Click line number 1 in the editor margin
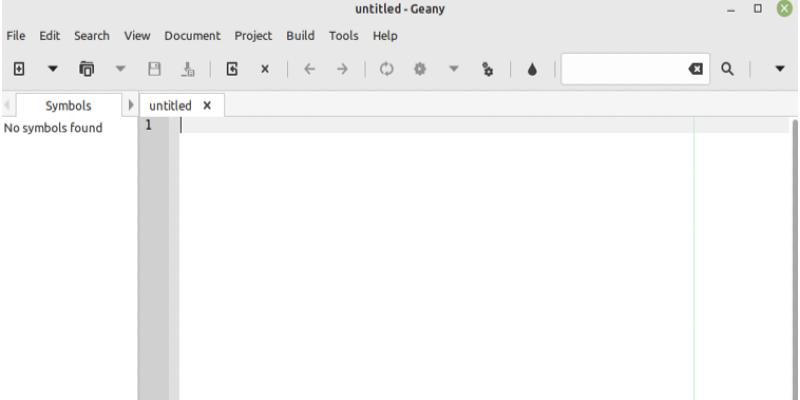800x400 pixels. tap(148, 125)
